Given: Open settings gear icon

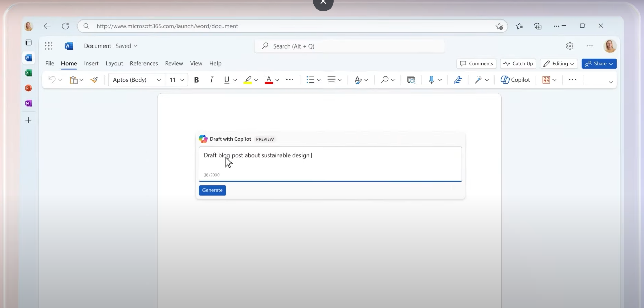Looking at the screenshot, I should pos(570,46).
